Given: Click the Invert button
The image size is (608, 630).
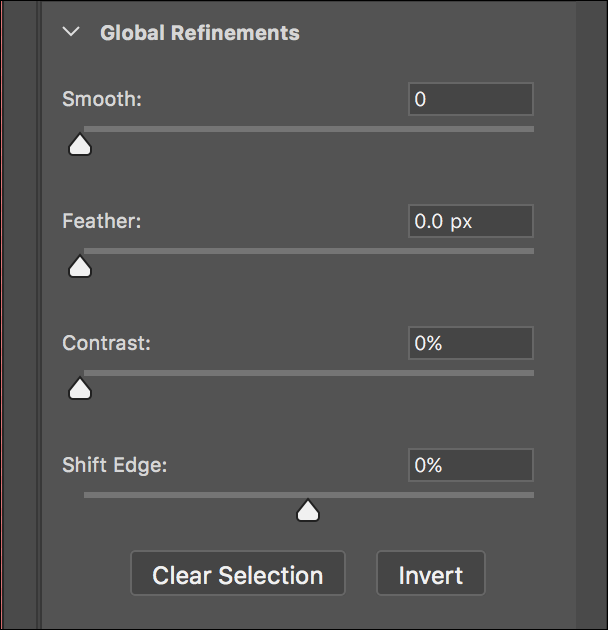Looking at the screenshot, I should coord(431,573).
